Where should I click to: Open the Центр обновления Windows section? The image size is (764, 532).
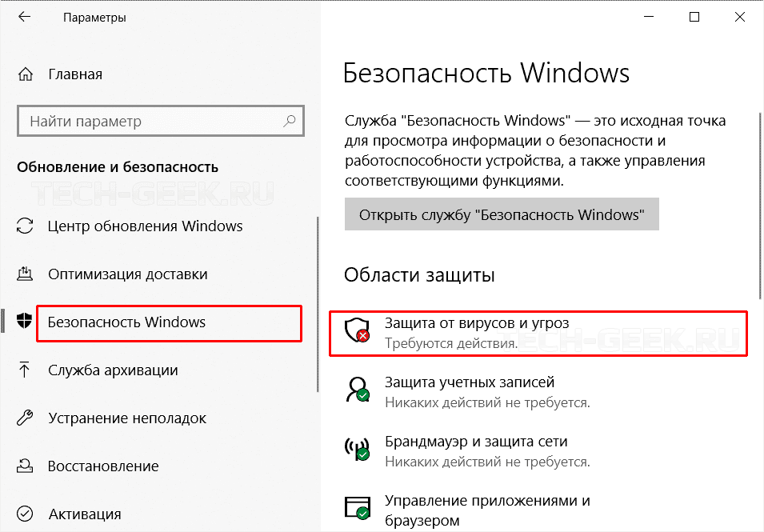click(x=145, y=226)
